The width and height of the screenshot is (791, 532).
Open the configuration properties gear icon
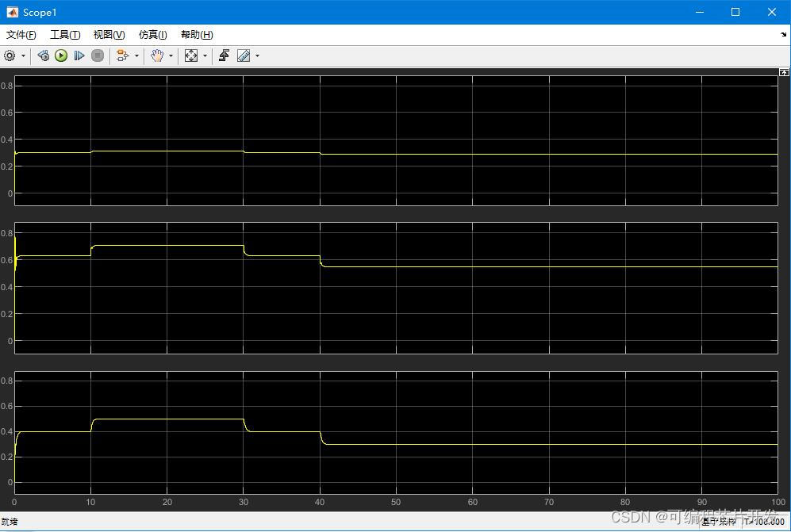coord(10,56)
